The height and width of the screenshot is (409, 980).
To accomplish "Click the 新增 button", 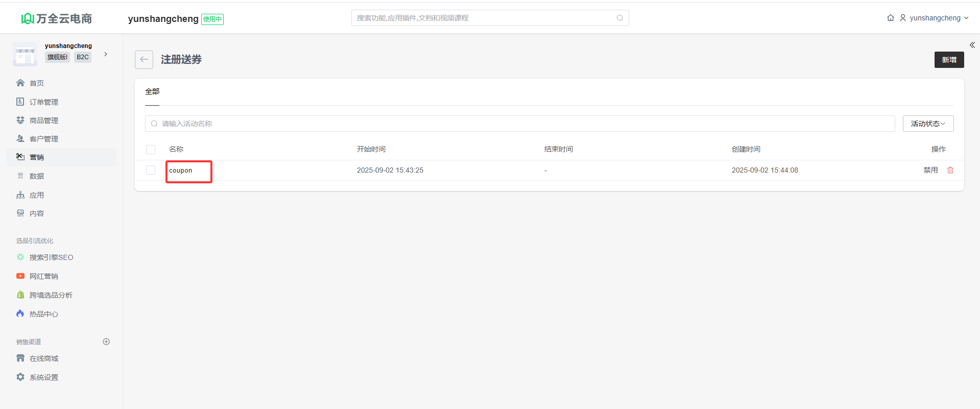I will tap(949, 60).
